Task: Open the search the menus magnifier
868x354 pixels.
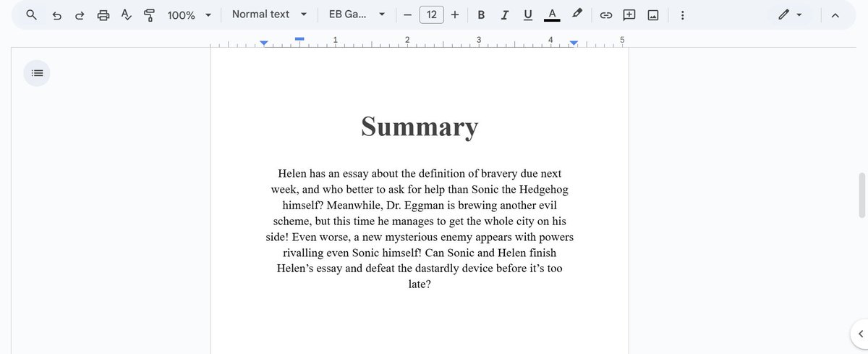Action: click(31, 14)
